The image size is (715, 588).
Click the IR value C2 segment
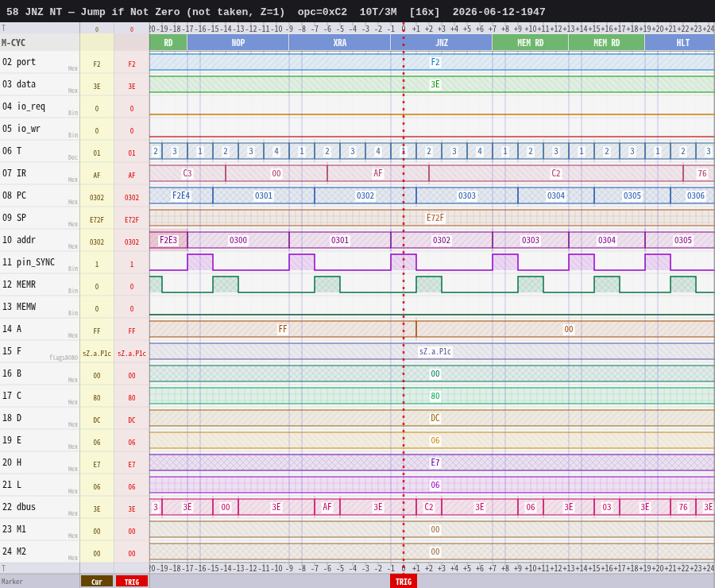click(556, 173)
